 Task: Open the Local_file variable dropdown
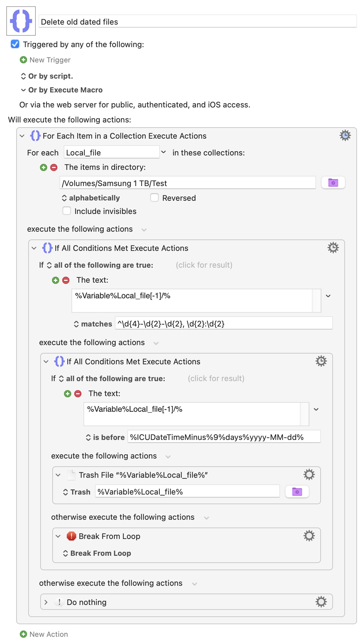163,152
